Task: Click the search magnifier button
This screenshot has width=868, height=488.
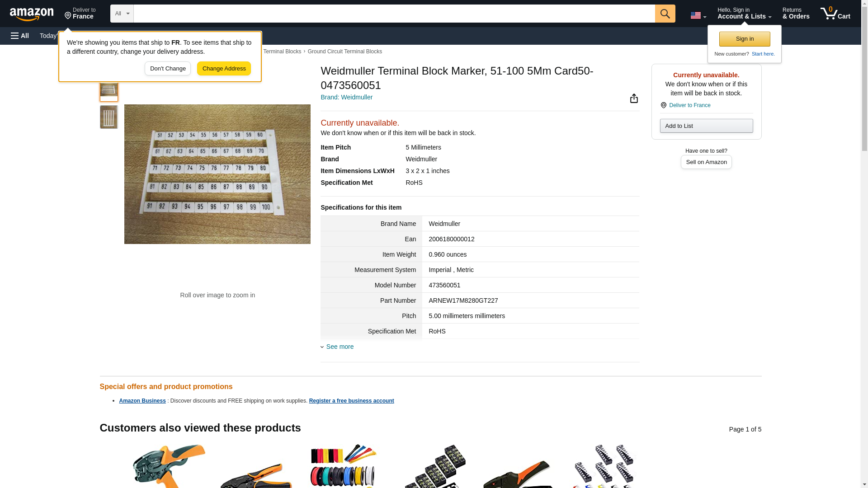Action: tap(665, 14)
